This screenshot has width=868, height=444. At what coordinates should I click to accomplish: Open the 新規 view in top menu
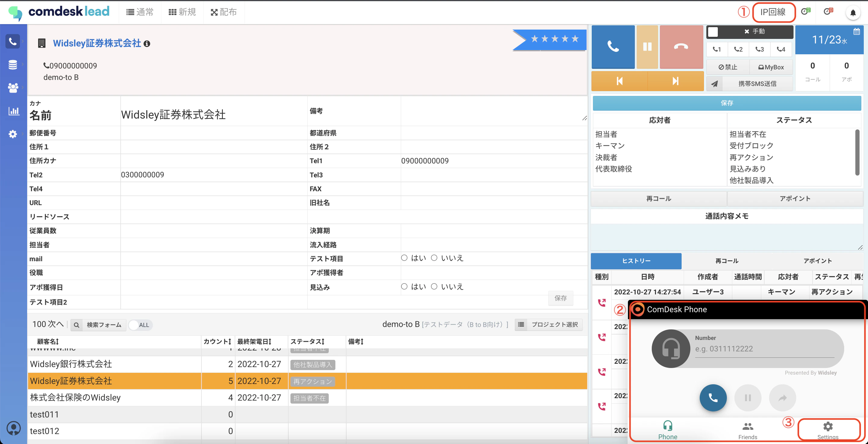click(x=182, y=12)
